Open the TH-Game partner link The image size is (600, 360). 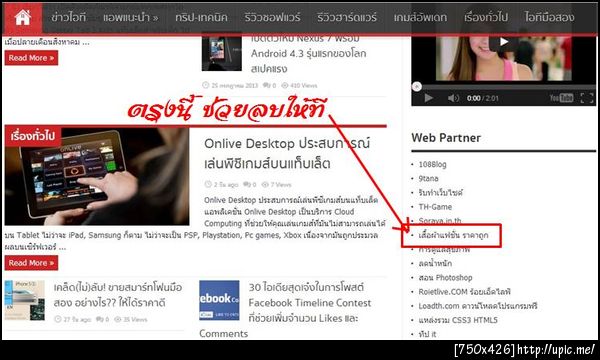pyautogui.click(x=435, y=207)
